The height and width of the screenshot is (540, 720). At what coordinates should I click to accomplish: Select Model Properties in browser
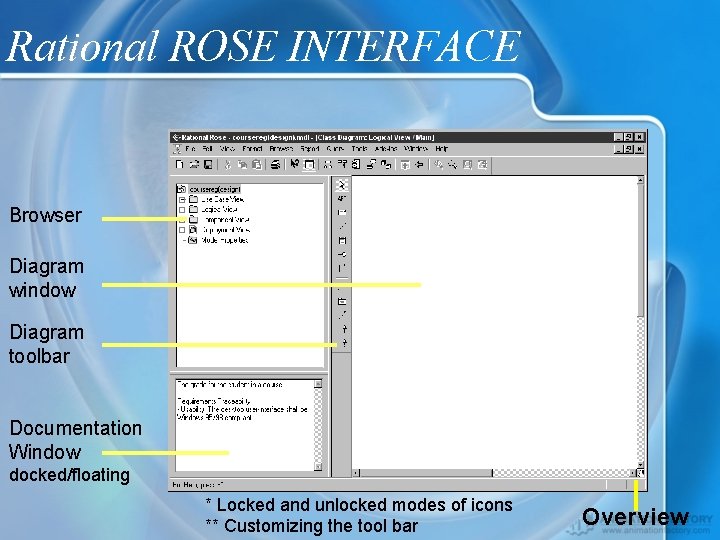[x=225, y=240]
